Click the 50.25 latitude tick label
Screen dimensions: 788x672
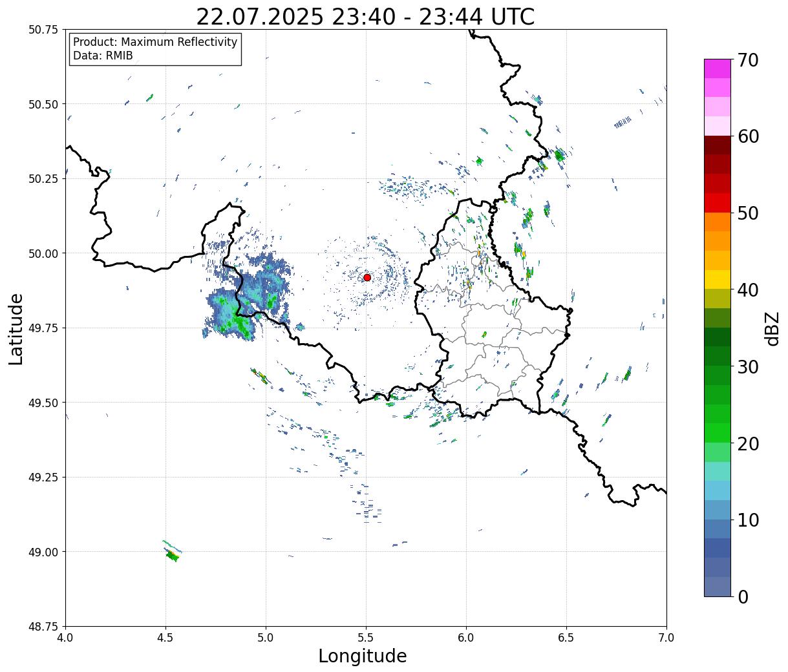click(x=43, y=179)
